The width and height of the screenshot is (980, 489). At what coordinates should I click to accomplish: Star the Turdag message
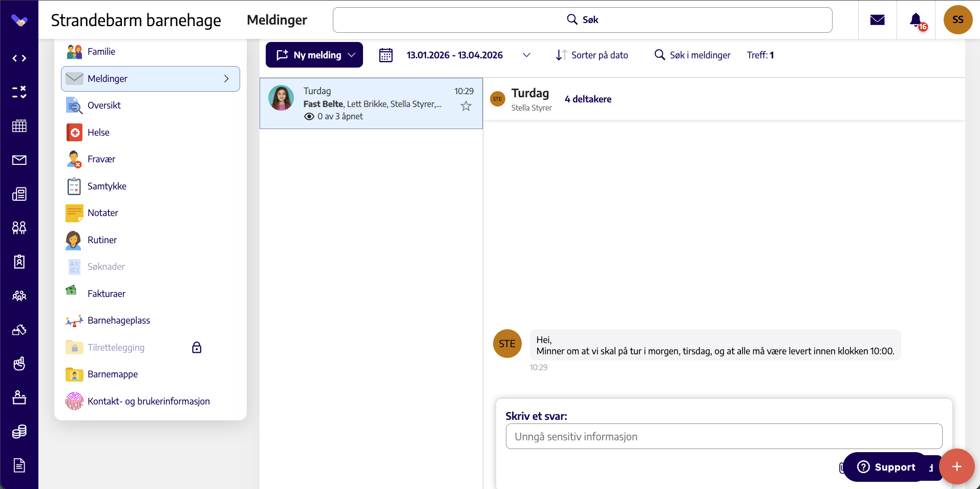[x=466, y=106]
